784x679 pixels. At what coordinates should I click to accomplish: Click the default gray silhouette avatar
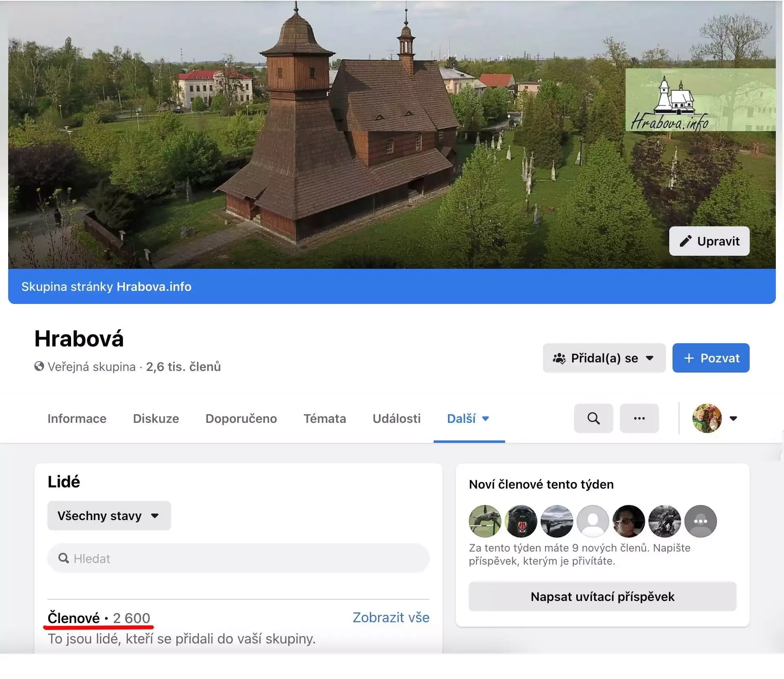pyautogui.click(x=592, y=521)
